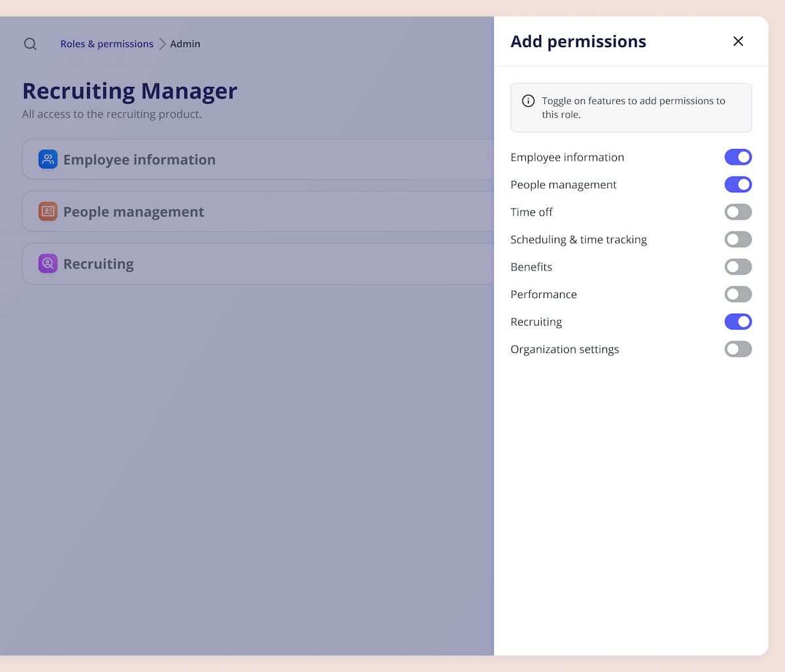
Task: Go to Roles & permissions breadcrumb
Action: pos(107,44)
